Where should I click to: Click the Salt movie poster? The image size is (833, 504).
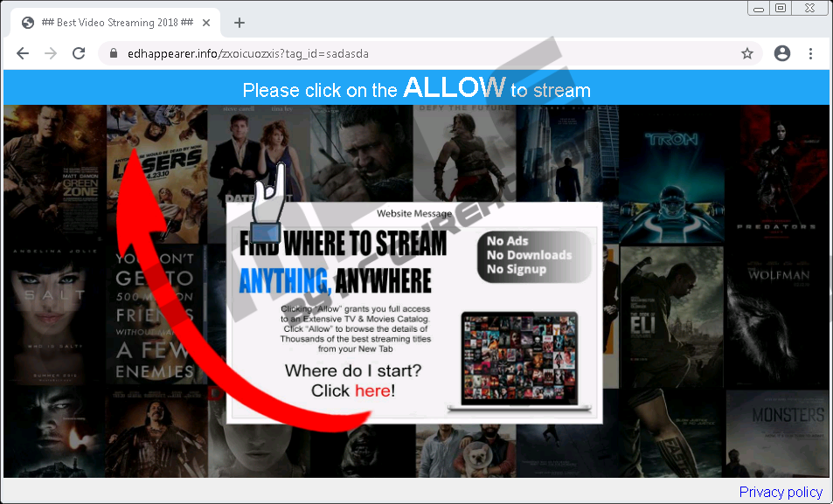click(54, 314)
